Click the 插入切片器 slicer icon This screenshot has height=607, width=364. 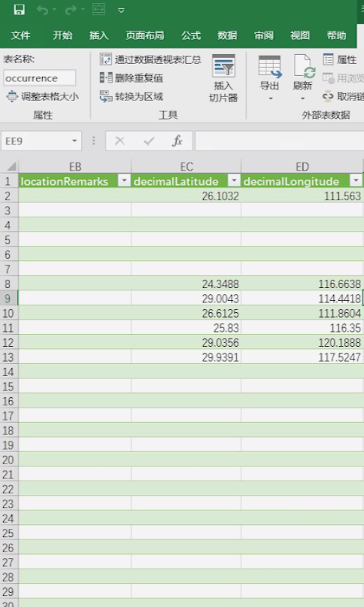click(223, 66)
